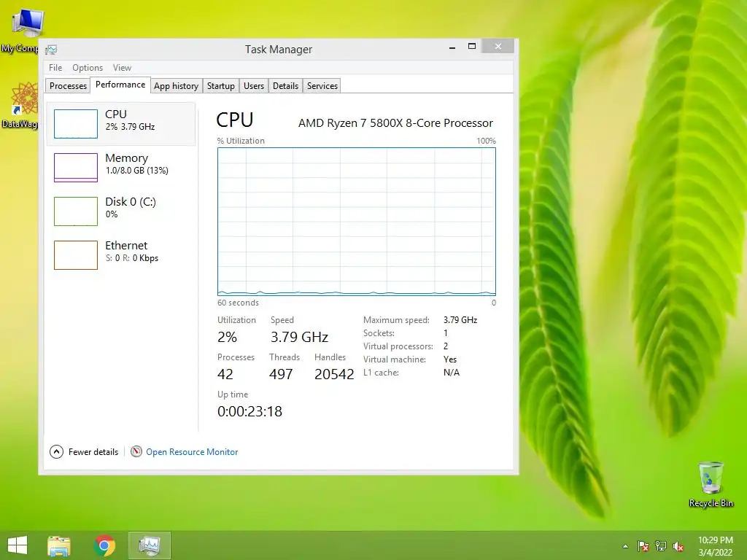
Task: Select the Performance tab
Action: point(120,85)
